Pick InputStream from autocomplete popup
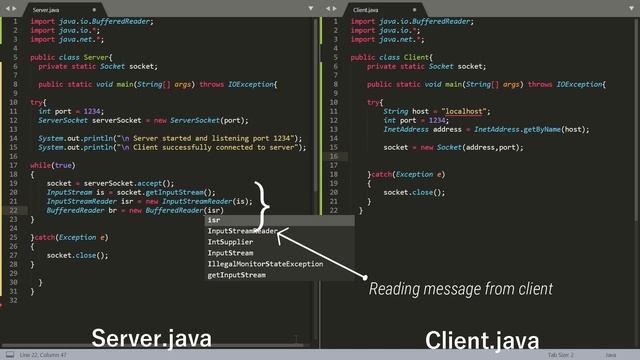Viewport: 640px width, 360px height. pyautogui.click(x=280, y=253)
